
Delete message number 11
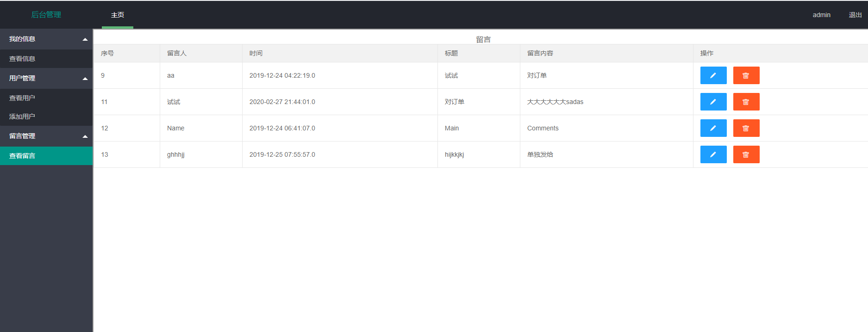tap(746, 102)
